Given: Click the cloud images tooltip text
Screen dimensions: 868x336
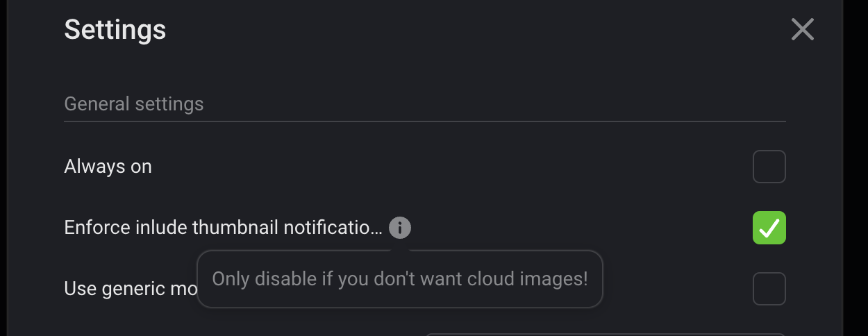Looking at the screenshot, I should [x=399, y=279].
